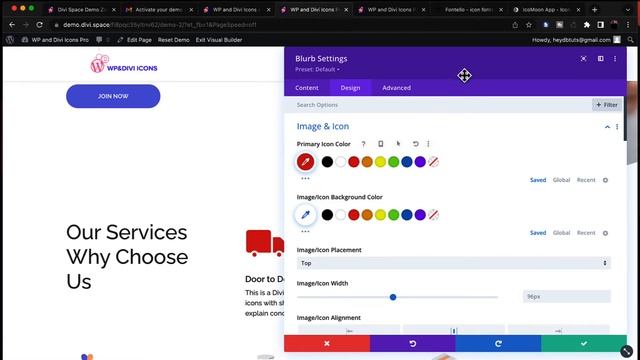The height and width of the screenshot is (360, 640).
Task: Reset Primary Icon Color to default
Action: pos(416,144)
